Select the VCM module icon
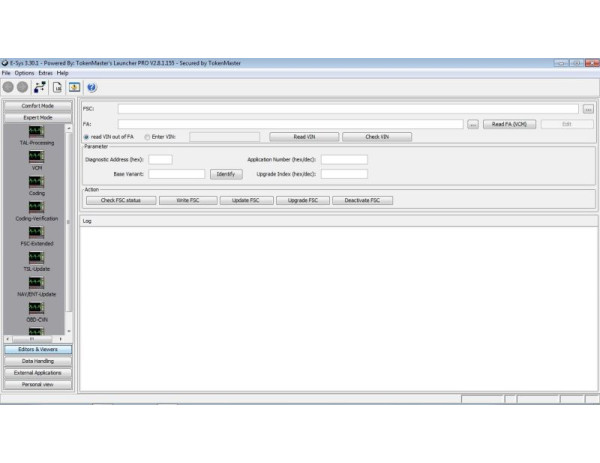This screenshot has width=600, height=463. (36, 158)
